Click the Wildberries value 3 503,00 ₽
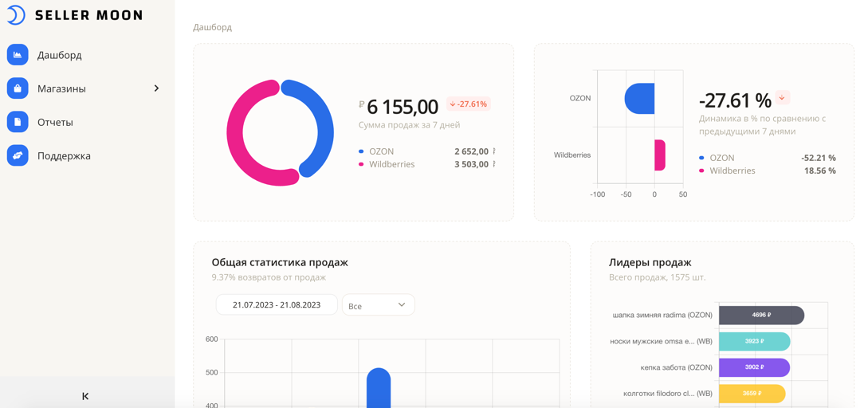Screen dimensions: 868x408 click(475, 164)
